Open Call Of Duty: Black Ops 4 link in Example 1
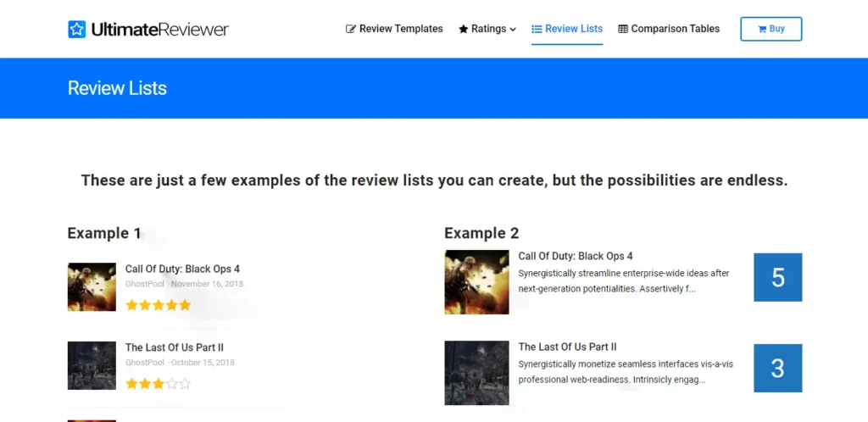The width and height of the screenshot is (868, 422). pos(182,269)
